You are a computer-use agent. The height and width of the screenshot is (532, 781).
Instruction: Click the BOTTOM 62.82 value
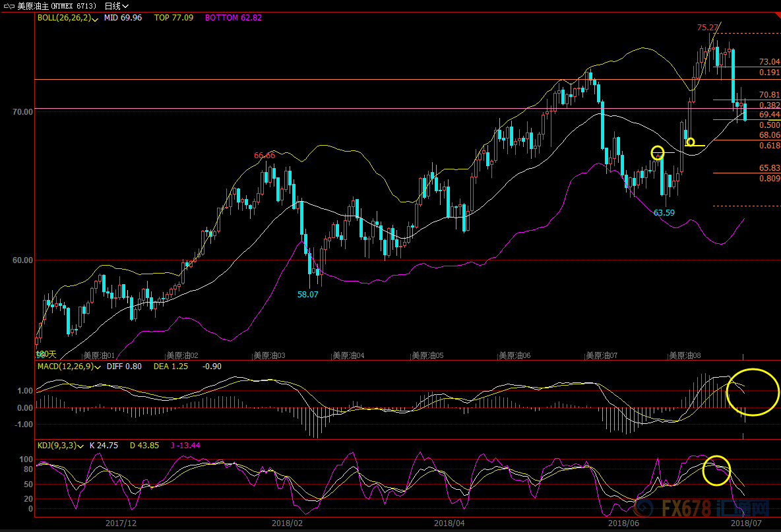[233, 18]
